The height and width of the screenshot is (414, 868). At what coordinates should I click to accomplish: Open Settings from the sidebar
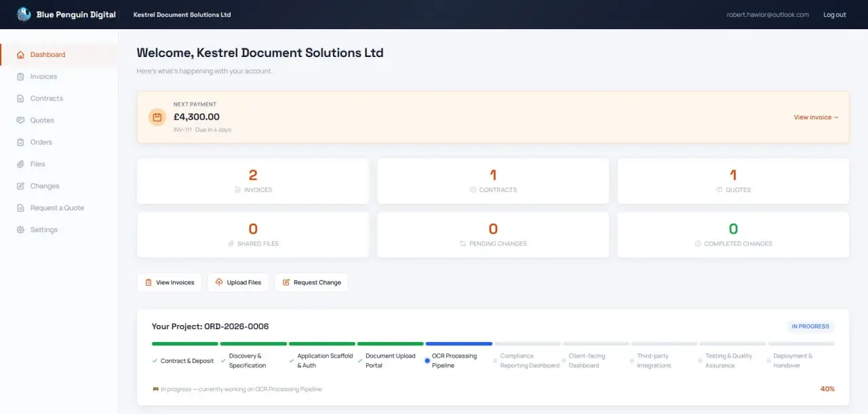tap(59, 229)
